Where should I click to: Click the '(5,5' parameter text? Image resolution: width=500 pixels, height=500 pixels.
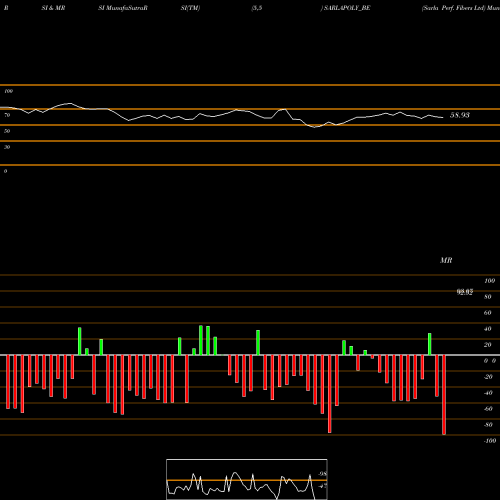(x=257, y=8)
